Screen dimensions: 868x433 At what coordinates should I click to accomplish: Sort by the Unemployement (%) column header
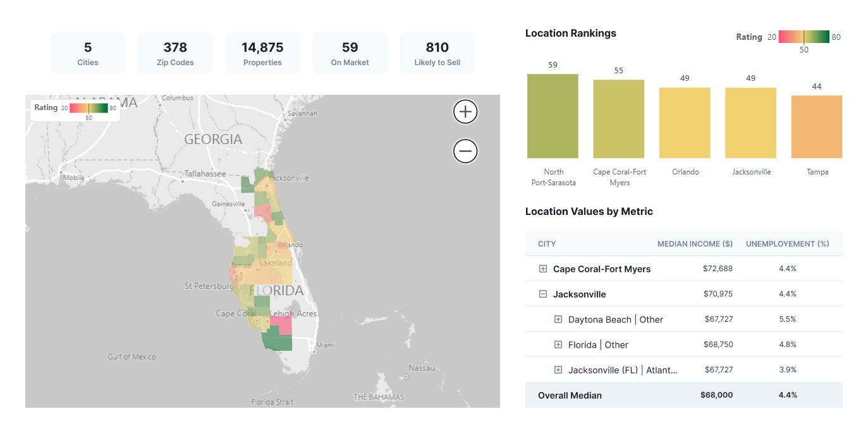(787, 244)
